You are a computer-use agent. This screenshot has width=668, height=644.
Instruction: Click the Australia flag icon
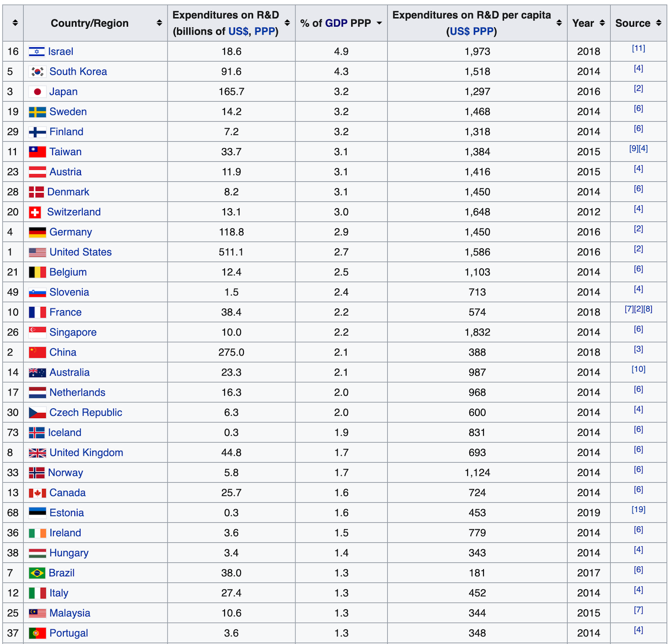click(37, 372)
